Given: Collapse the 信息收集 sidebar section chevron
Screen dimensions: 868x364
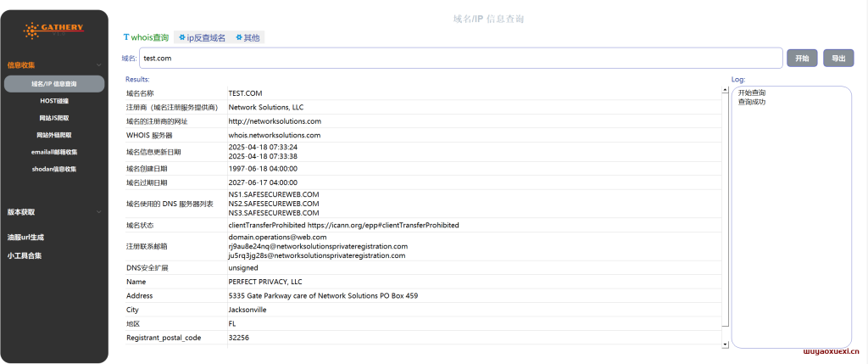Looking at the screenshot, I should point(99,65).
